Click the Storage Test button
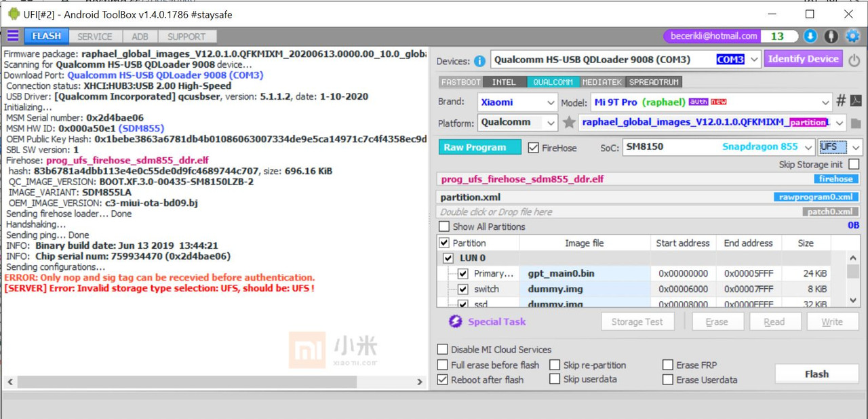This screenshot has width=868, height=419. [x=637, y=322]
